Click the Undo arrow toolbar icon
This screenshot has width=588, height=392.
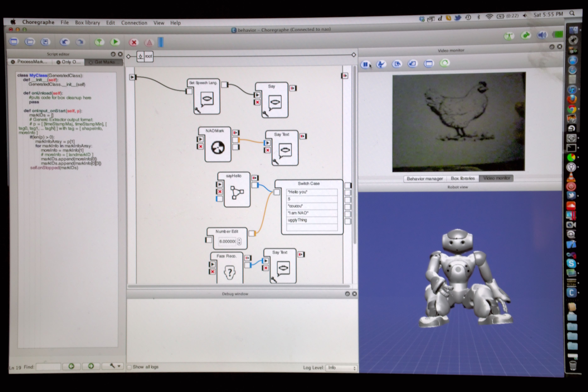(x=65, y=42)
